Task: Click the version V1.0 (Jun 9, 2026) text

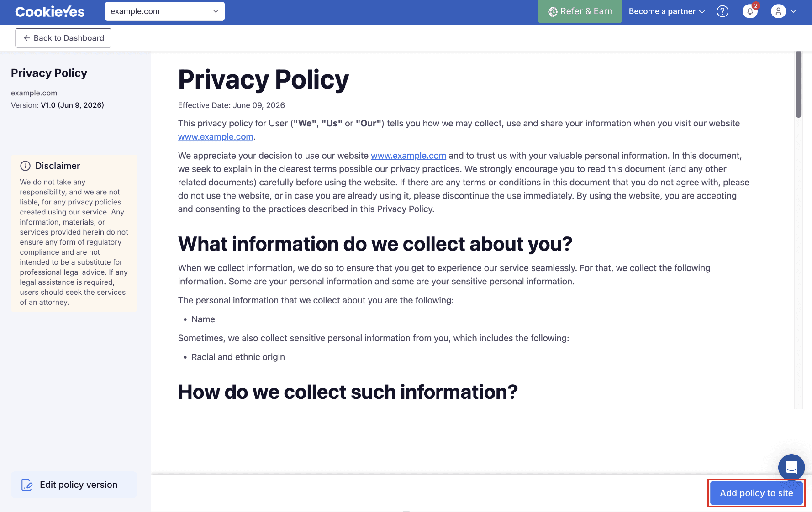Action: tap(73, 105)
